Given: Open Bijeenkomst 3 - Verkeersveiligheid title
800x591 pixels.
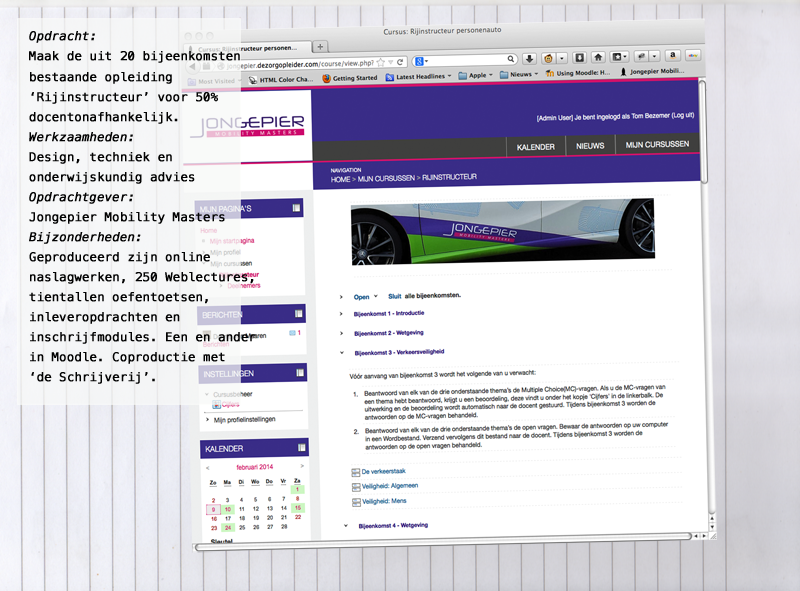Looking at the screenshot, I should tap(399, 352).
